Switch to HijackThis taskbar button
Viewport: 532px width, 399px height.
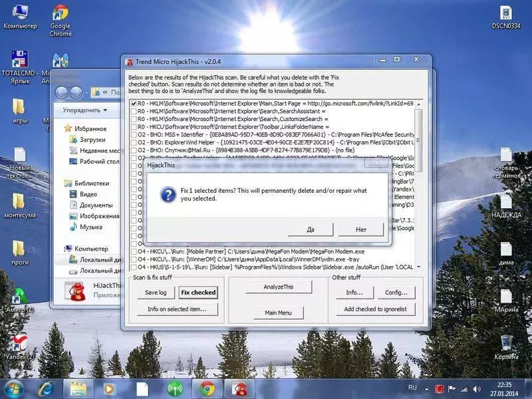240,389
